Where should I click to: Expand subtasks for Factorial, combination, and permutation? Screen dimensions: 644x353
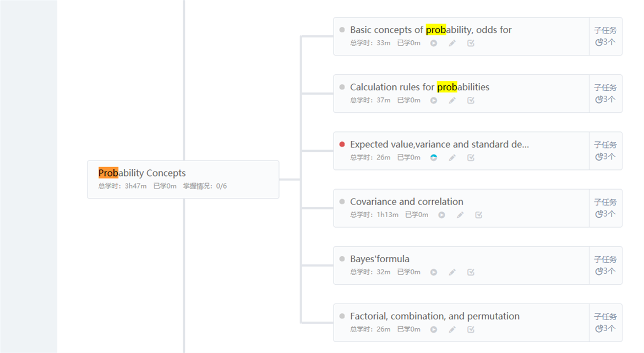(x=605, y=323)
